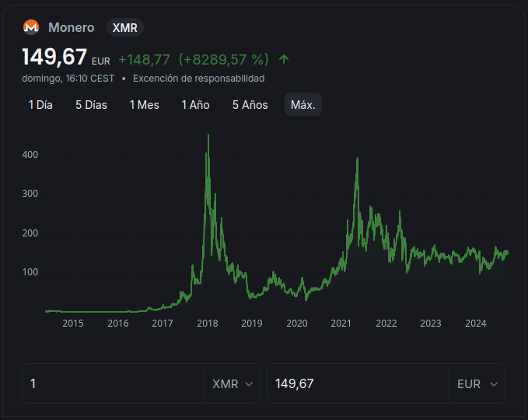This screenshot has width=528, height=420.
Task: Open the XMR currency dropdown
Action: click(x=233, y=384)
